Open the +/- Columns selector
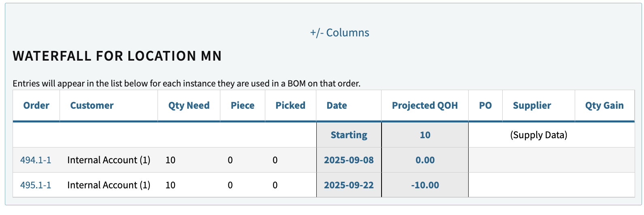The height and width of the screenshot is (215, 644). 339,33
